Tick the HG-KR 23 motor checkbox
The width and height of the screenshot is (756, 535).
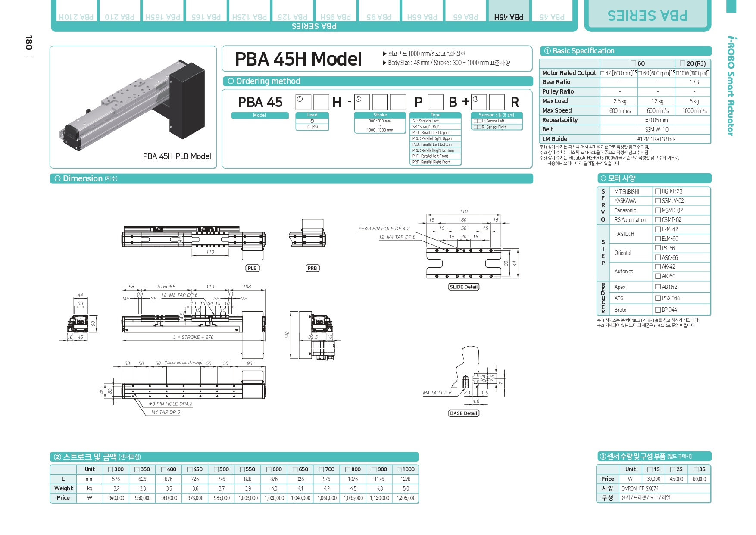(658, 191)
